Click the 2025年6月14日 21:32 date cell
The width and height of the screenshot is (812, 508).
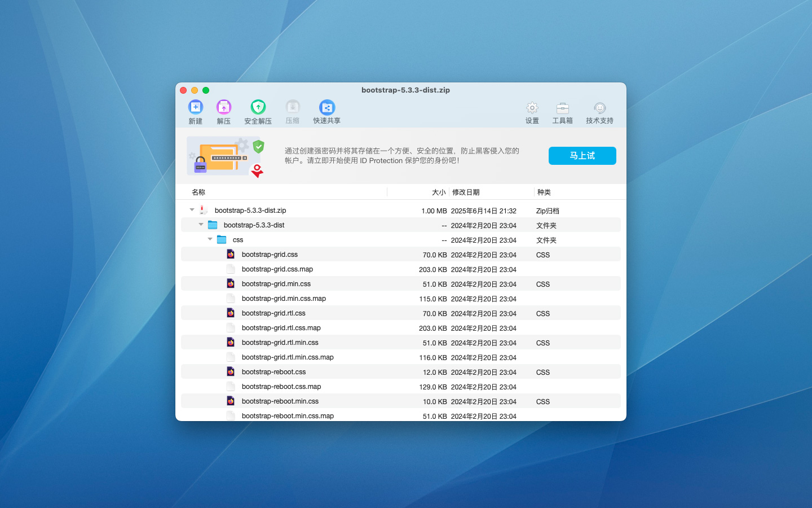pyautogui.click(x=484, y=211)
